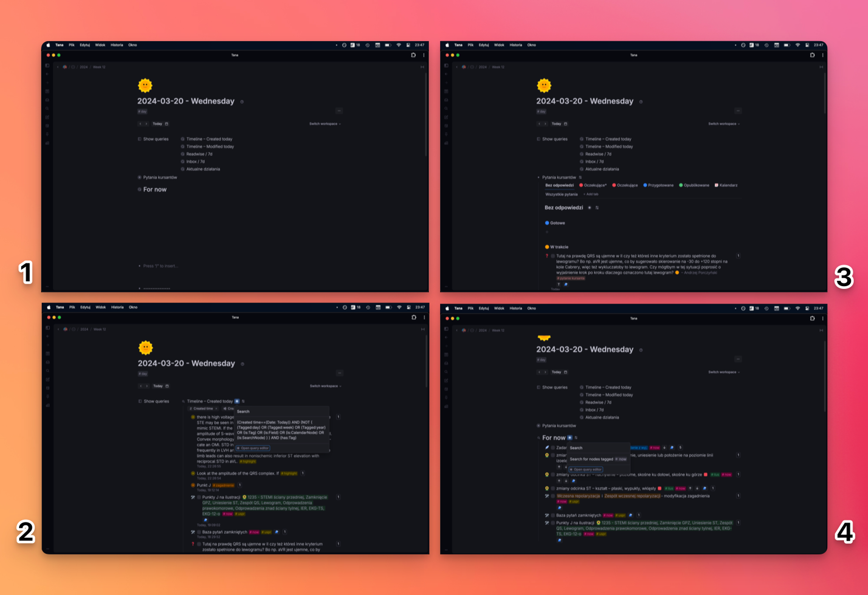This screenshot has width=868, height=595.
Task: Click the refresh icon beside Pytania kursantów
Action: click(580, 177)
